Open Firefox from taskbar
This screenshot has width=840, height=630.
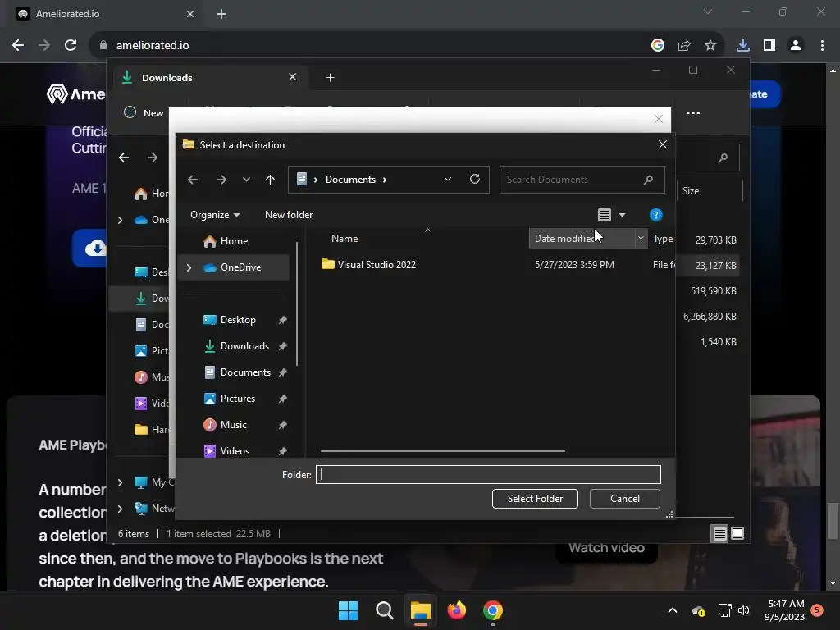(x=456, y=610)
